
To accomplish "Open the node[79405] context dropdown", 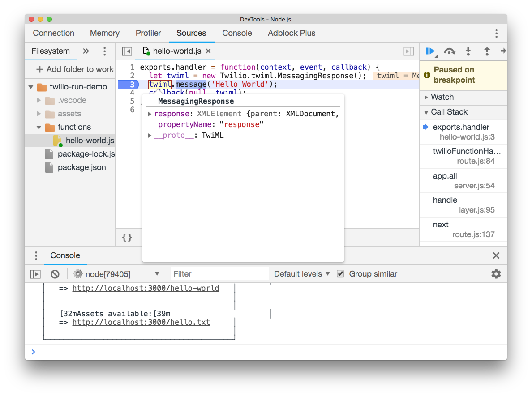I will click(117, 274).
